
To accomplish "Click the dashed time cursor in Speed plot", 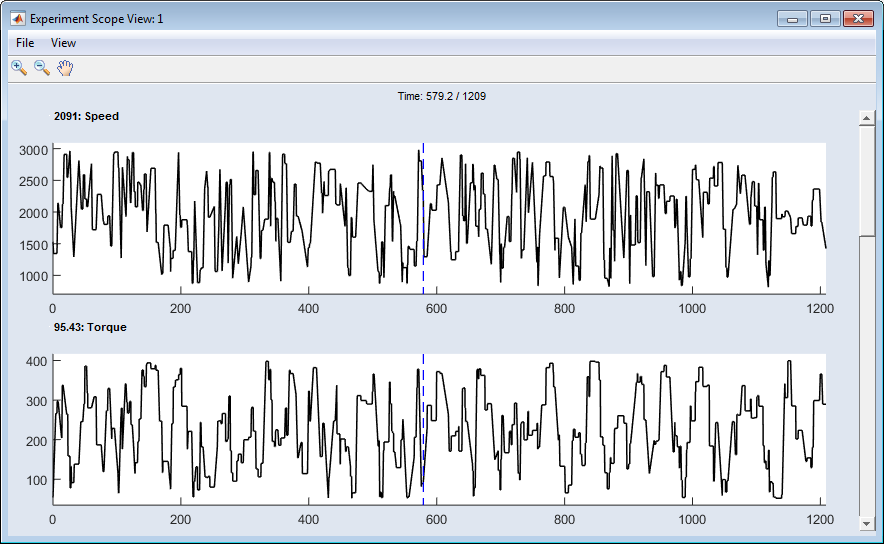I will click(x=423, y=220).
